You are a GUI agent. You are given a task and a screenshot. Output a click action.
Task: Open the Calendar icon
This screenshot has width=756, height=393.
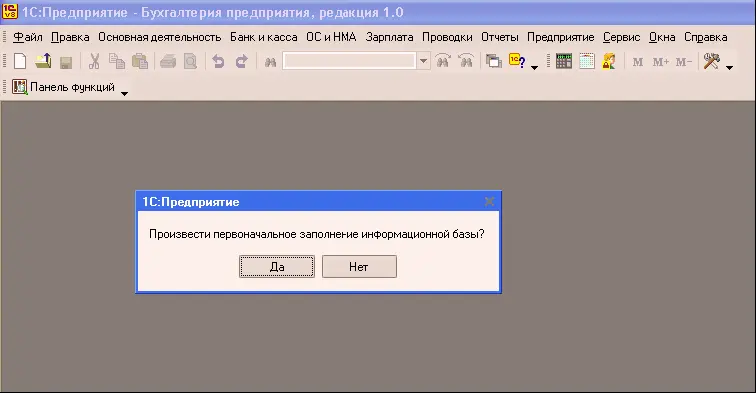(587, 61)
